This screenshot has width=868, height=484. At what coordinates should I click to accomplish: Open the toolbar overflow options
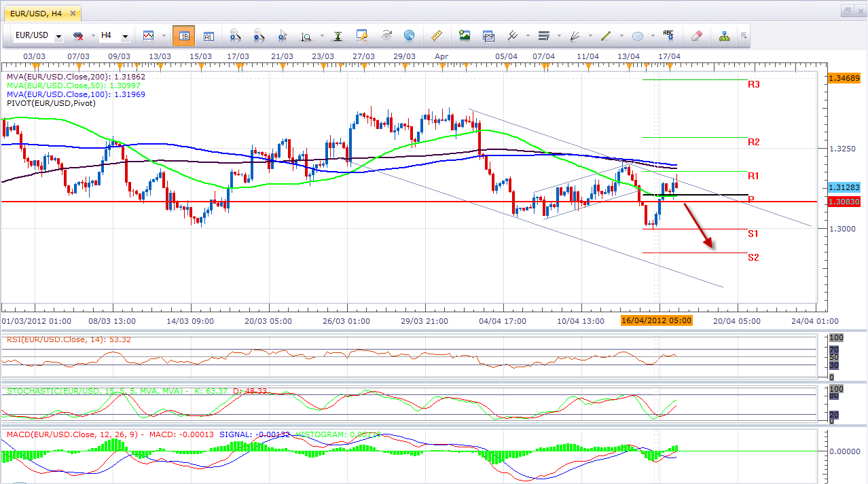[744, 35]
